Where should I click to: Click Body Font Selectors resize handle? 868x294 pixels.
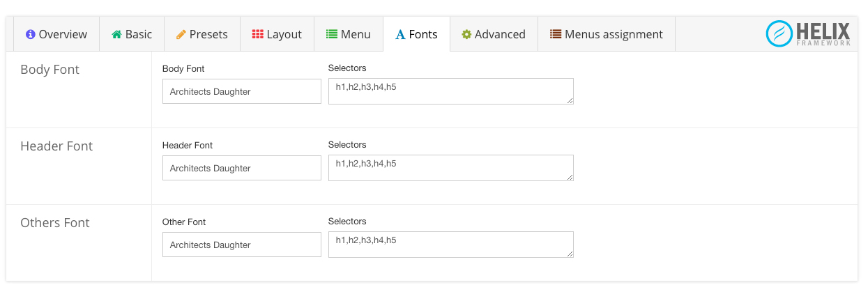570,101
